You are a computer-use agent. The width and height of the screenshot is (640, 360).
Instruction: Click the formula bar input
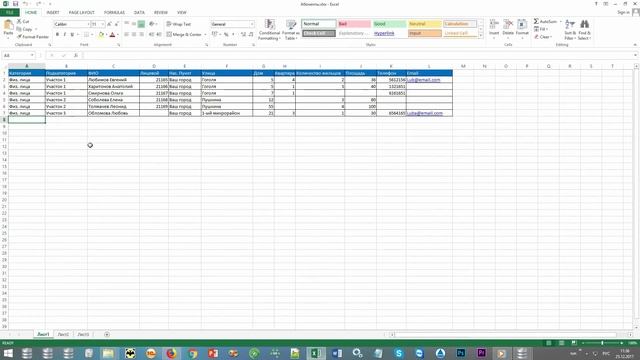coord(357,55)
